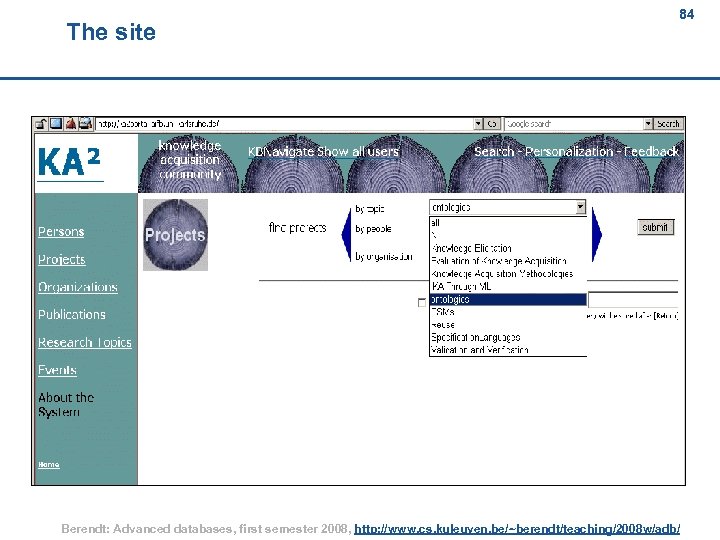
Task: Click the 'by organisation' label
Action: 384,257
